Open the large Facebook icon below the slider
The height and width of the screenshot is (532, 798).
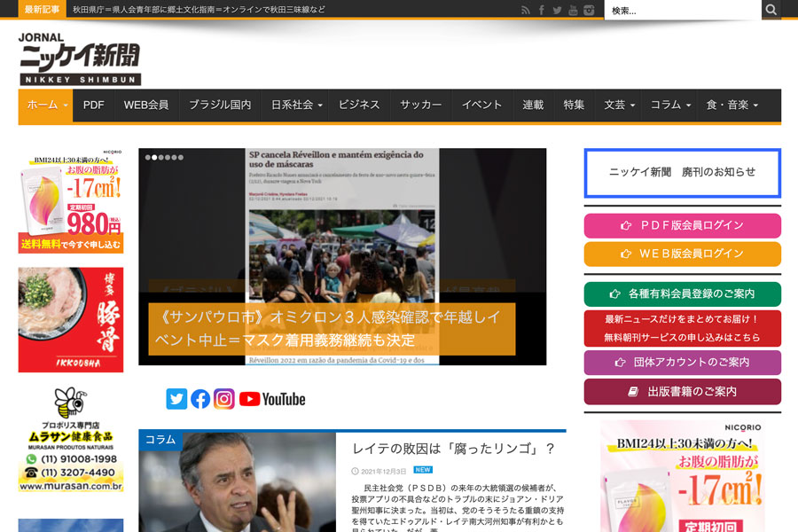click(200, 399)
